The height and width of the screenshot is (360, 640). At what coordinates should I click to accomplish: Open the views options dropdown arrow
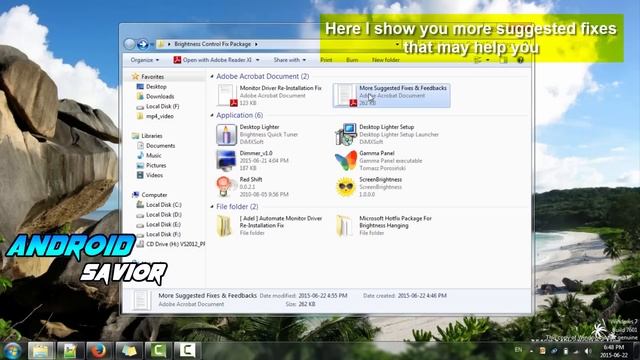tap(488, 60)
